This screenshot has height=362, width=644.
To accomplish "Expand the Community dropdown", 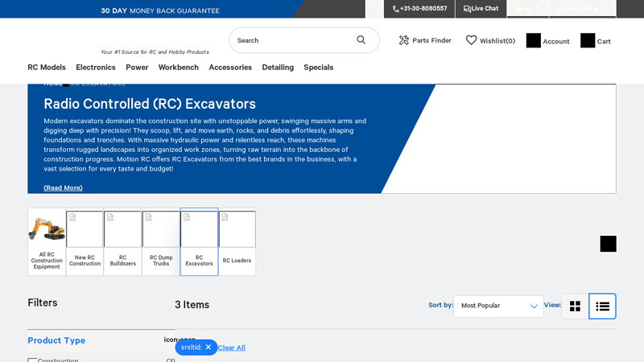I will pyautogui.click(x=581, y=9).
